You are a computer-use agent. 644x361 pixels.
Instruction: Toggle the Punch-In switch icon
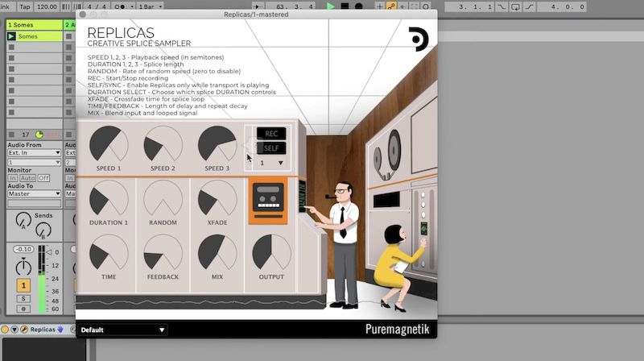(x=502, y=6)
